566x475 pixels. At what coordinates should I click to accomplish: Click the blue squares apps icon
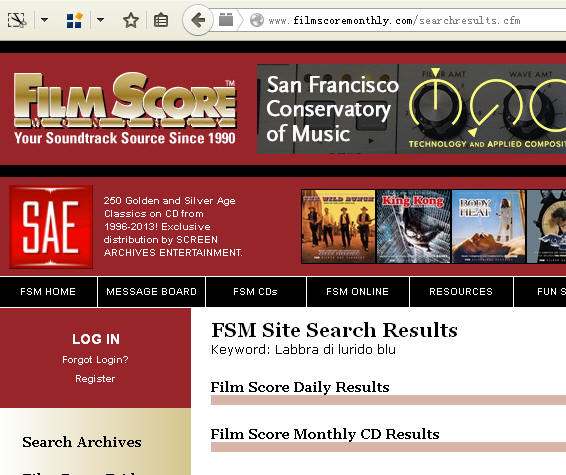75,20
